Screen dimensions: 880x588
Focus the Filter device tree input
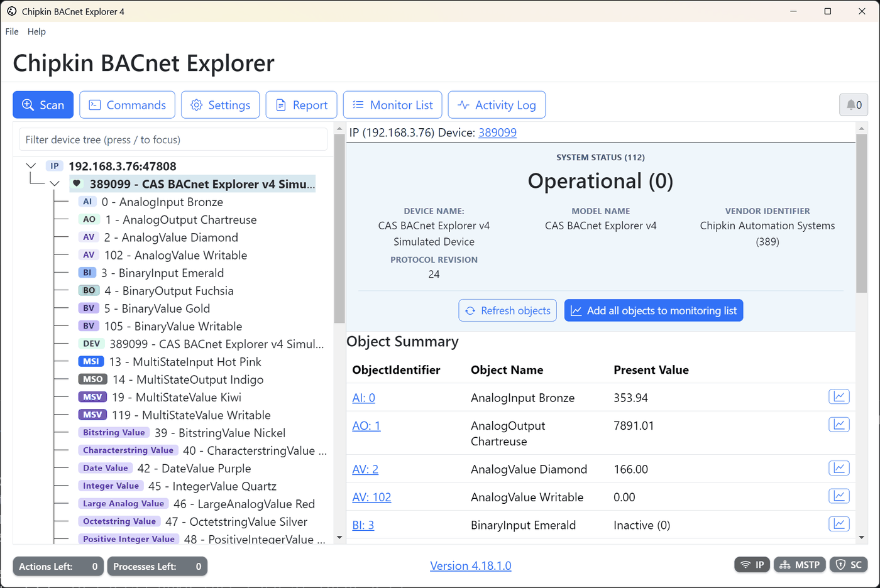click(173, 139)
